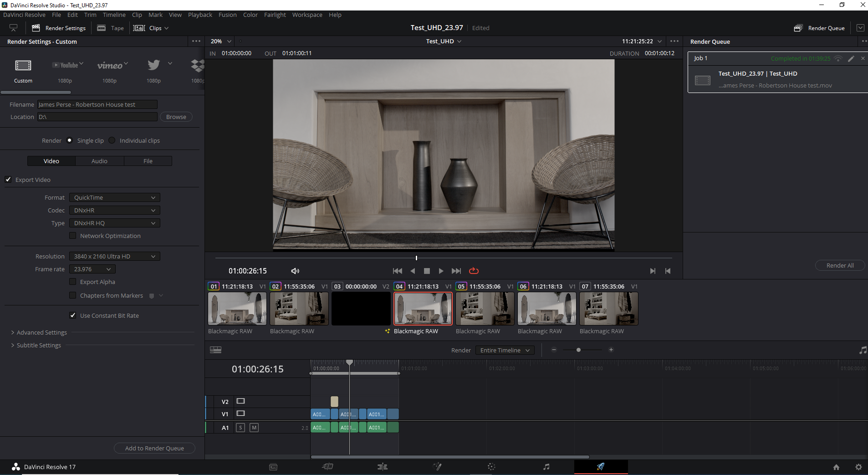Open Render Settings options three-dot menu

[196, 41]
